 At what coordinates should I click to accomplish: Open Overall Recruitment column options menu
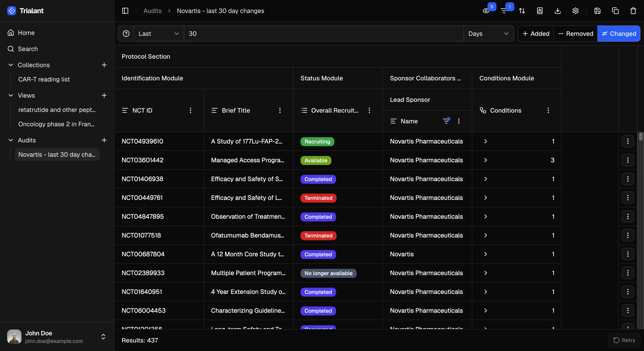click(369, 110)
